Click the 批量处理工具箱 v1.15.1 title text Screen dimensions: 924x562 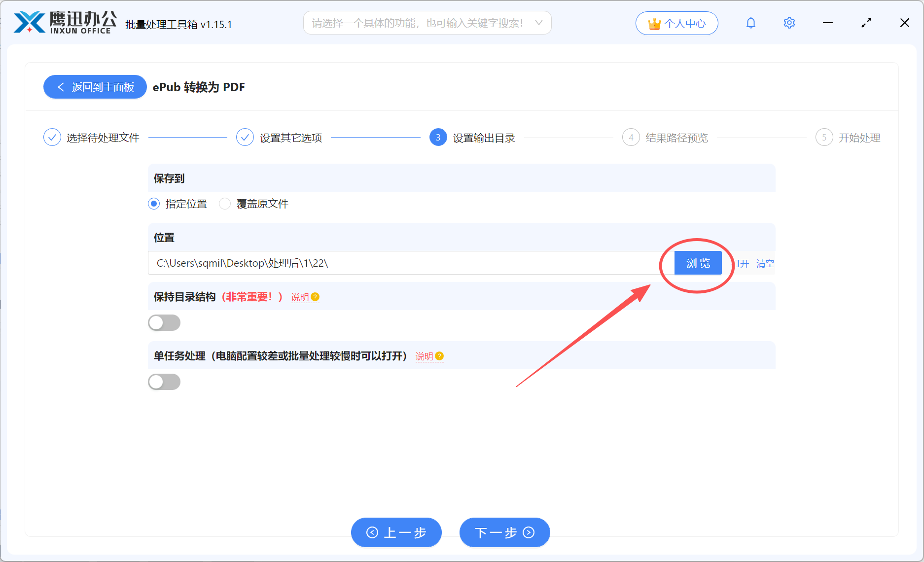[178, 24]
